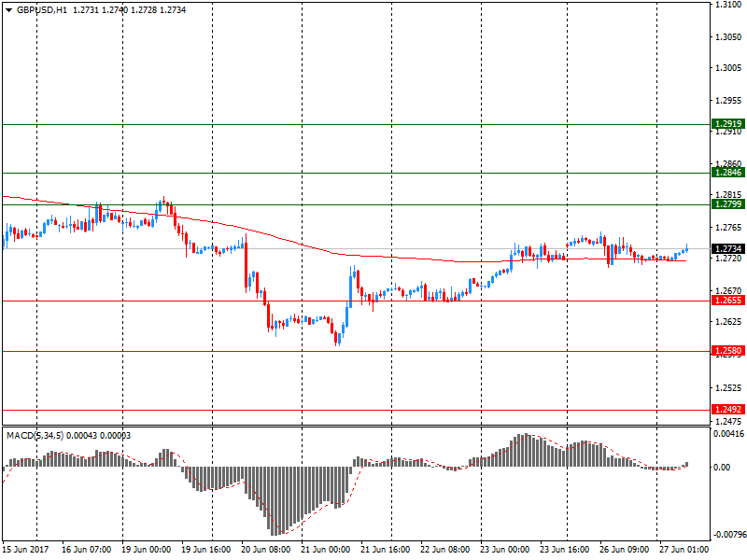Select the 1.2846 green level label
The width and height of the screenshot is (747, 560).
[x=728, y=173]
